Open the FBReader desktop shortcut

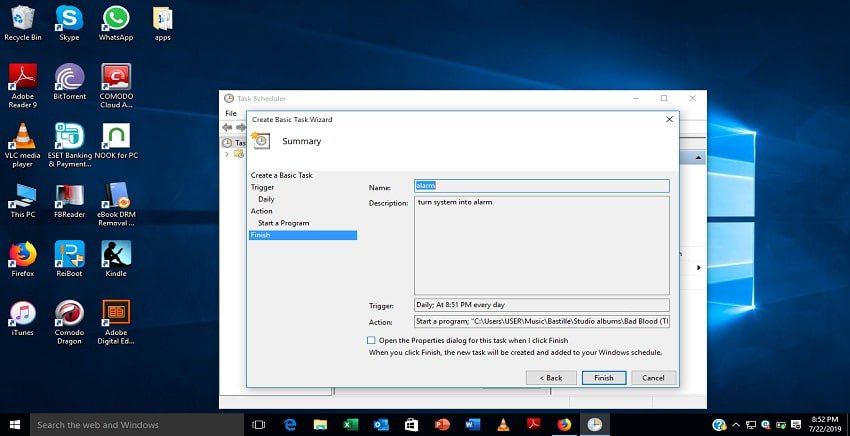(69, 200)
